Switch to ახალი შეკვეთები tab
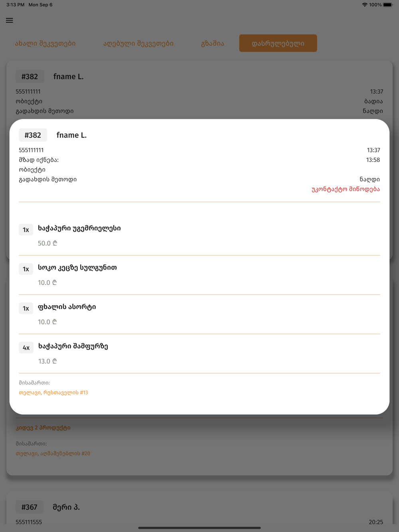The image size is (399, 532). [45, 43]
